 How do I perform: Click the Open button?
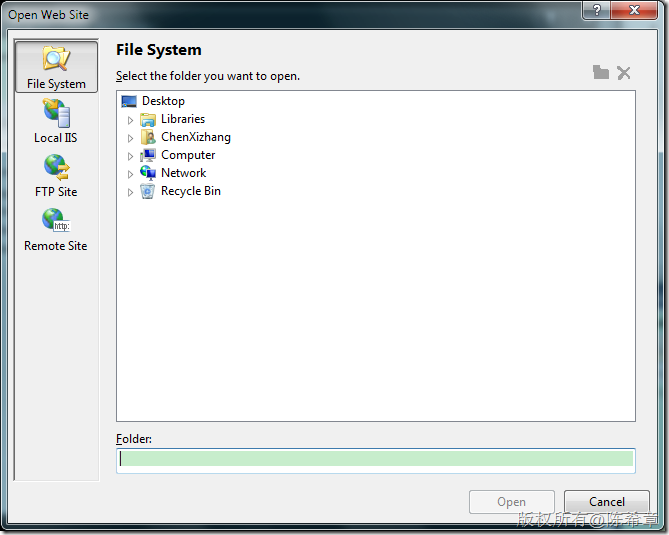(x=512, y=502)
